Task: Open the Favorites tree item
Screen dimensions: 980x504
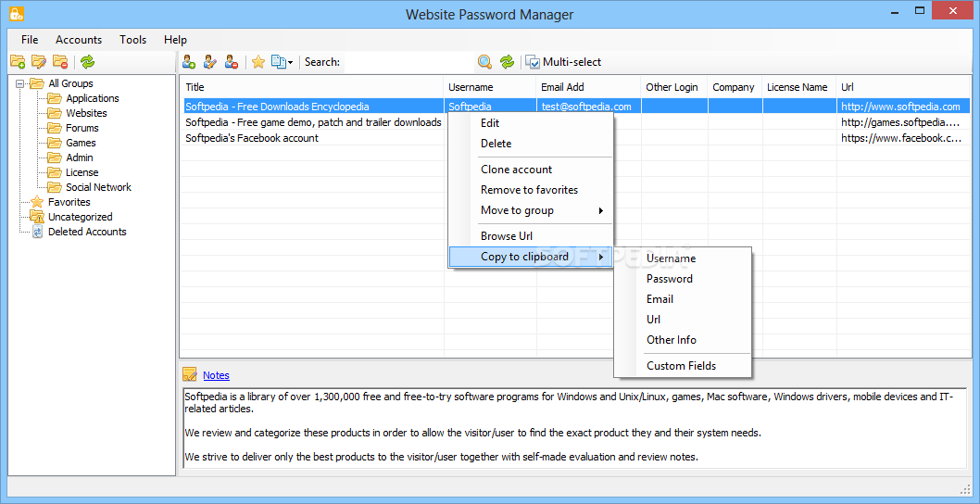Action: (69, 202)
